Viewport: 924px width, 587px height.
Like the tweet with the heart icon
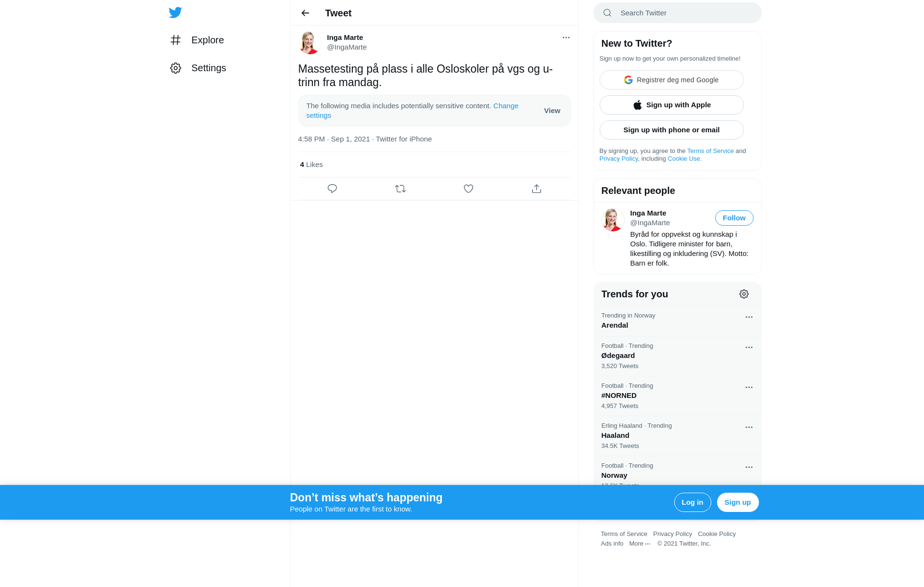(468, 189)
